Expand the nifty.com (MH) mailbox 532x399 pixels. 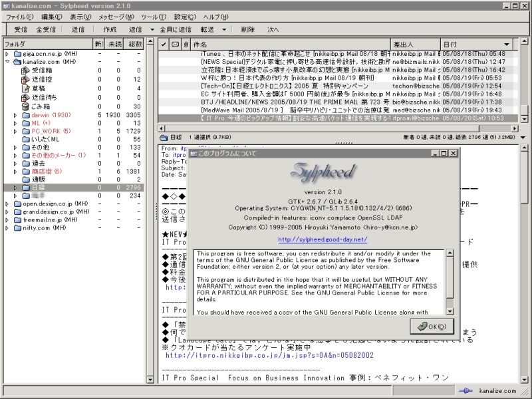[x=7, y=228]
